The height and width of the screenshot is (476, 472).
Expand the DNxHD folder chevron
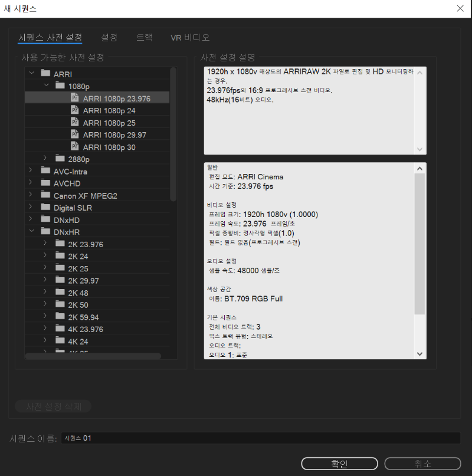tap(31, 219)
